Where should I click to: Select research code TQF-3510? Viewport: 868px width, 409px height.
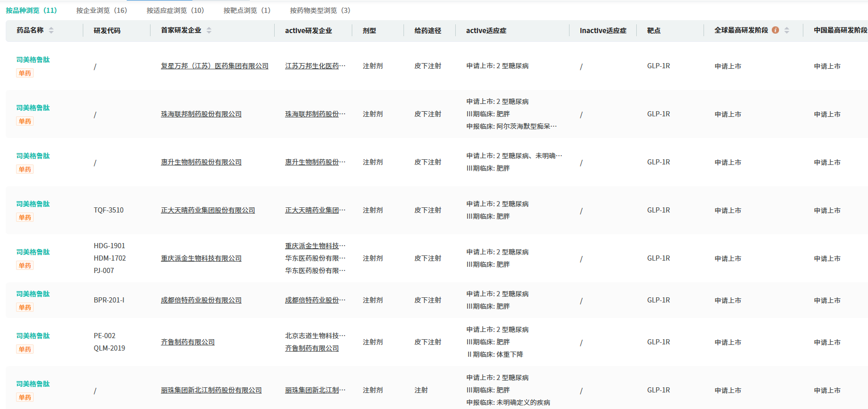tap(109, 210)
